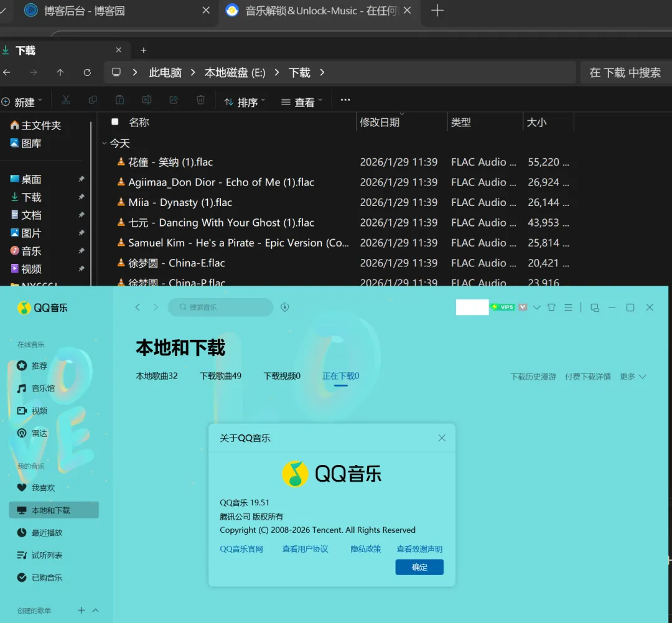Switch to 博客后台 - 博客园 browser tab
The image size is (672, 623).
(x=85, y=11)
